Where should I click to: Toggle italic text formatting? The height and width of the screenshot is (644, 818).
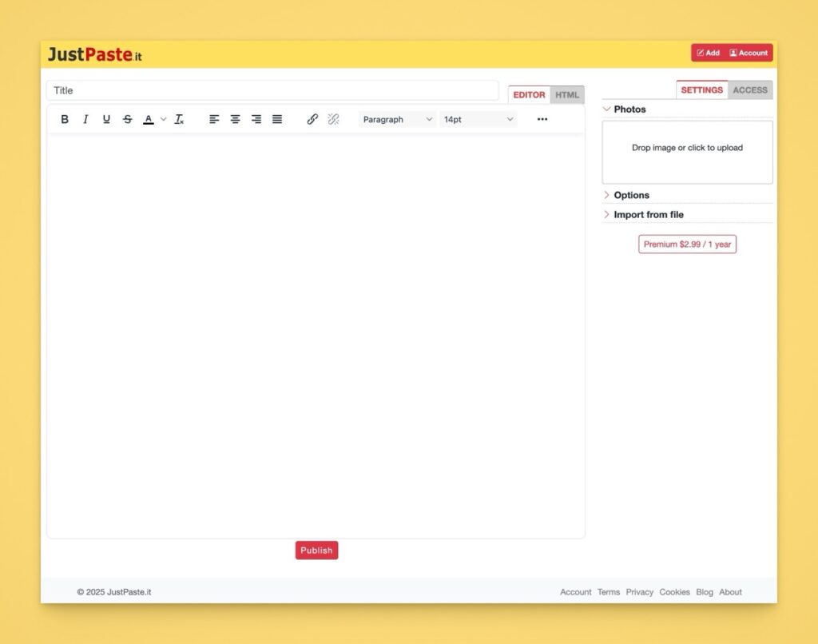pos(85,119)
